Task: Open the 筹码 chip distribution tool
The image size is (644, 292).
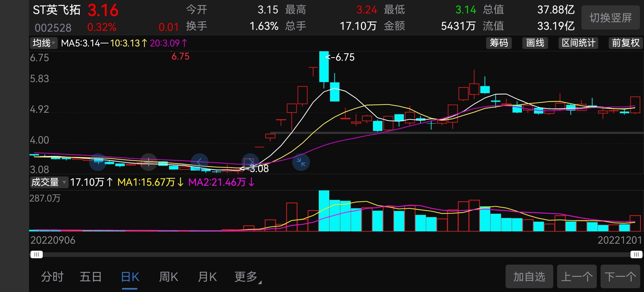Action: pos(499,43)
